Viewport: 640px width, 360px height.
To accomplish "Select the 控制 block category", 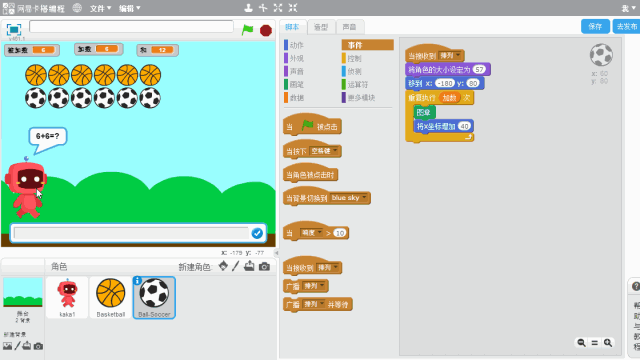I will (354, 58).
